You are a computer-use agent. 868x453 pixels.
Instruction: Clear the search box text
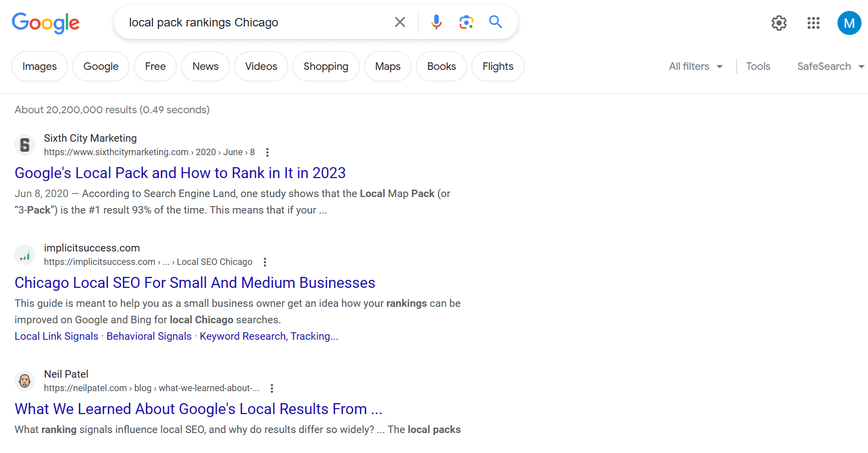[400, 22]
